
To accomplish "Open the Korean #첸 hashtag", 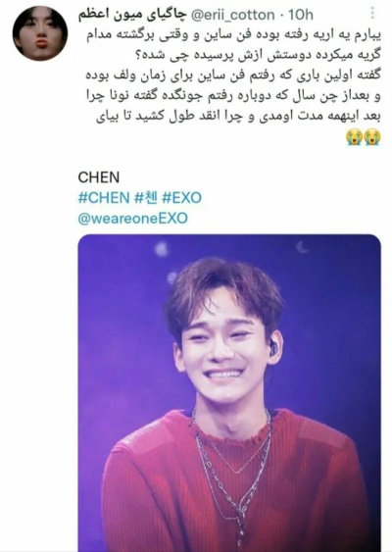I will tap(146, 197).
